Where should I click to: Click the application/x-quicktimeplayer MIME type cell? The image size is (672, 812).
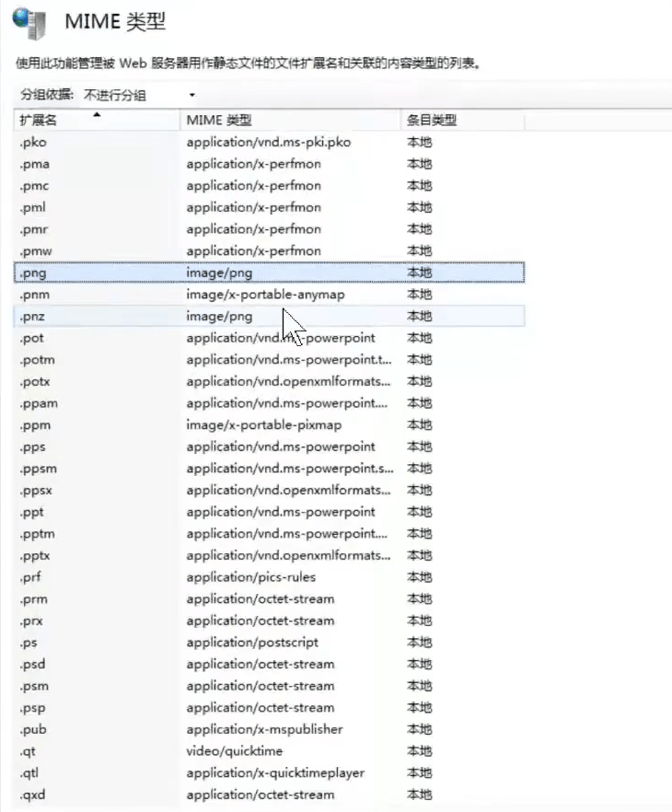click(x=275, y=773)
